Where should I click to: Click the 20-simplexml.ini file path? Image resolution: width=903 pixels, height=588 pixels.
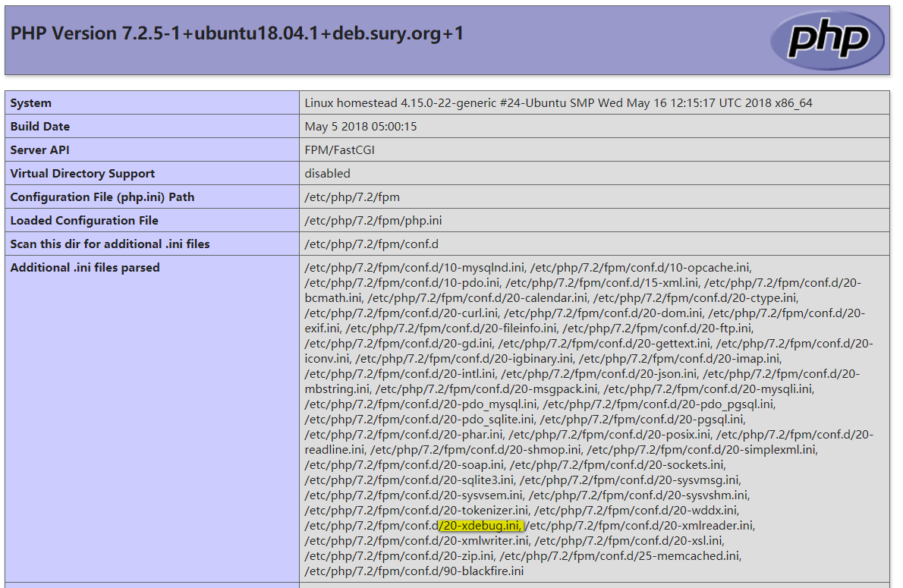click(702, 450)
